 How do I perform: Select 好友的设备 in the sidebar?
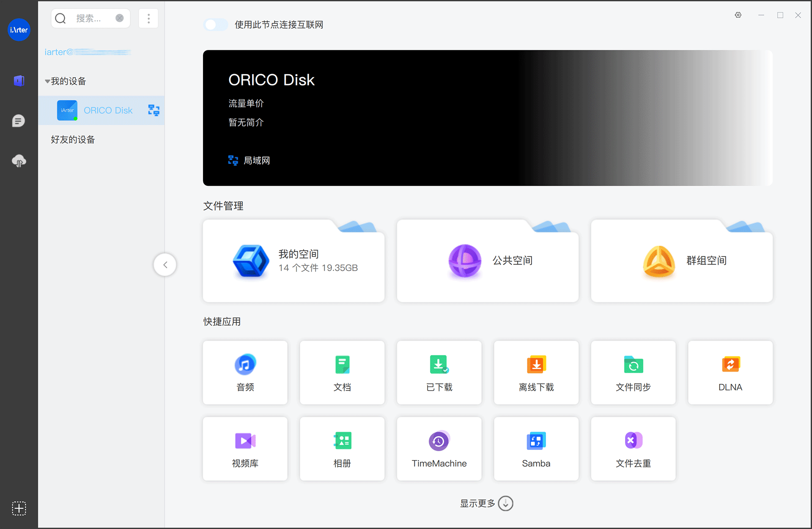[x=73, y=140]
